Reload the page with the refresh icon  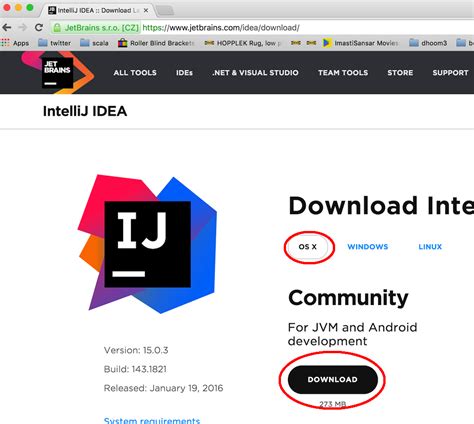[39, 27]
